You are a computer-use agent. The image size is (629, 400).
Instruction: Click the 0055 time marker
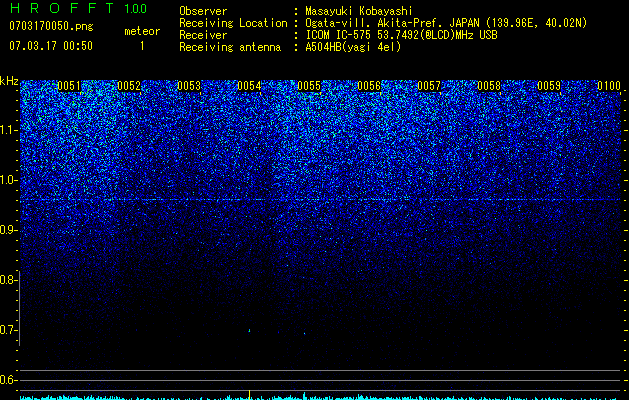pyautogui.click(x=309, y=86)
